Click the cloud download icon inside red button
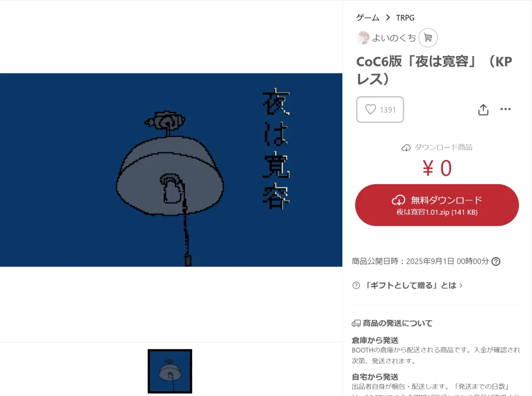Screen dimensions: 532x396 point(398,200)
